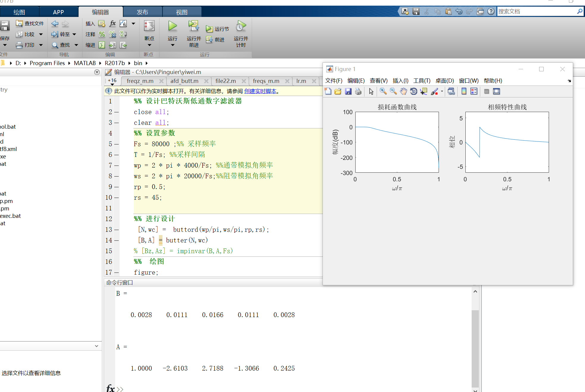Click the Run and Time icon
This screenshot has height=392, width=585.
tap(241, 26)
